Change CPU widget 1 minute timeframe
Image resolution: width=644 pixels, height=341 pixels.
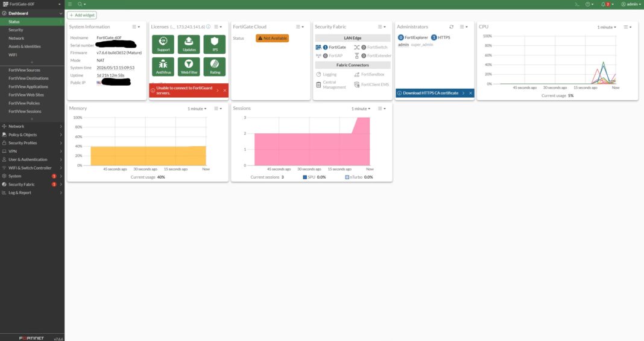pos(607,27)
